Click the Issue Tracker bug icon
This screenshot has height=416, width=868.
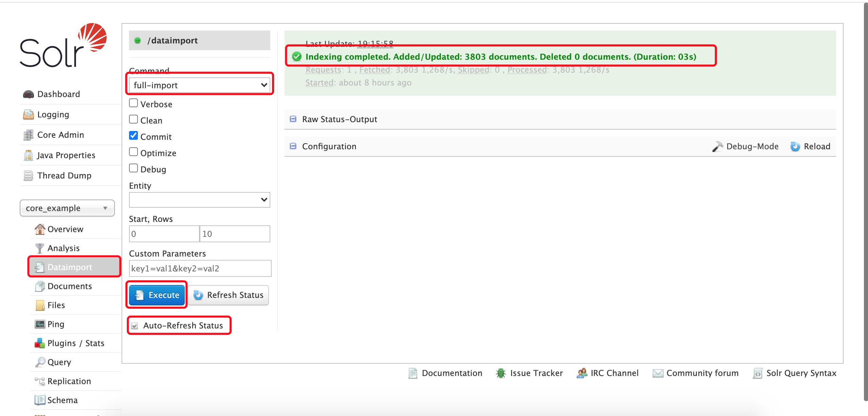tap(501, 373)
